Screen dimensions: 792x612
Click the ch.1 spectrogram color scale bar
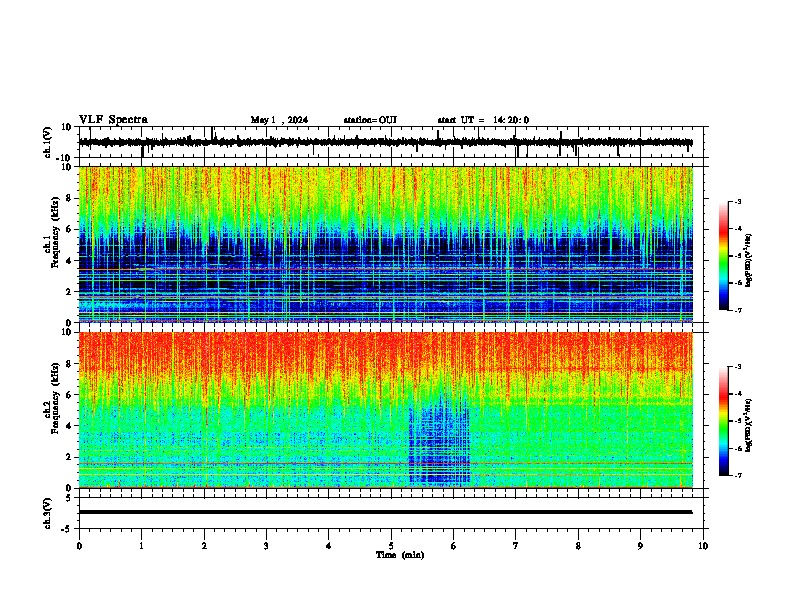723,256
